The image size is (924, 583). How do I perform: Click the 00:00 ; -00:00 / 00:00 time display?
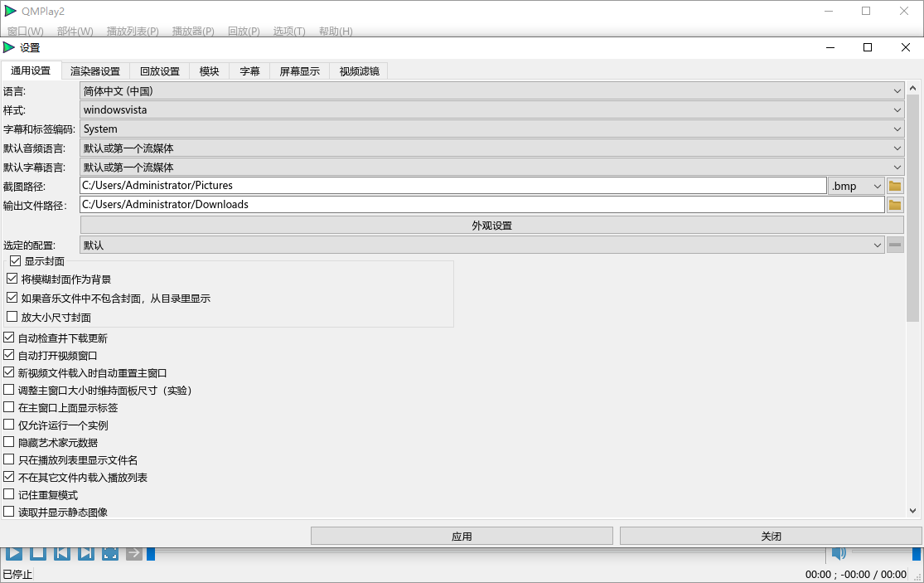[x=856, y=574]
